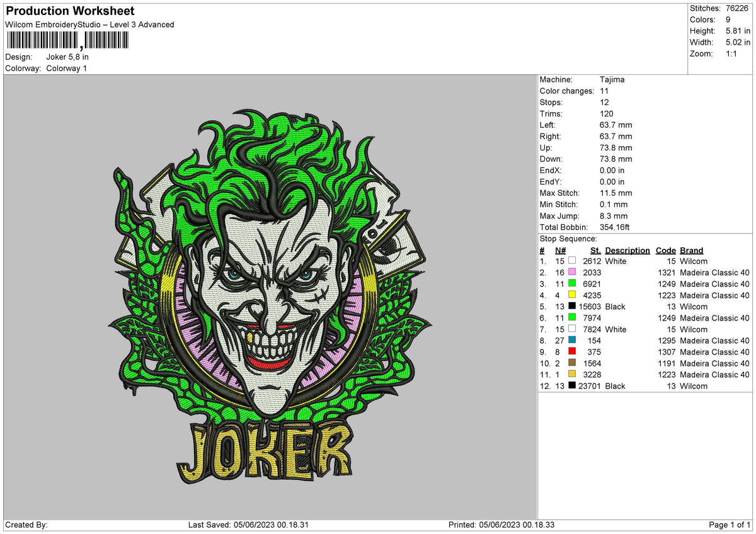756x534 pixels.
Task: Select the 'Wilcom' brand in stop 7
Action: (x=694, y=329)
